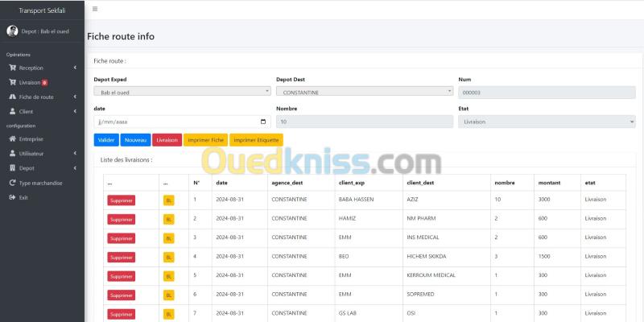Delete row 2 HAMIZ with Supprimer
Screen dimensions: 644x322
pos(122,219)
